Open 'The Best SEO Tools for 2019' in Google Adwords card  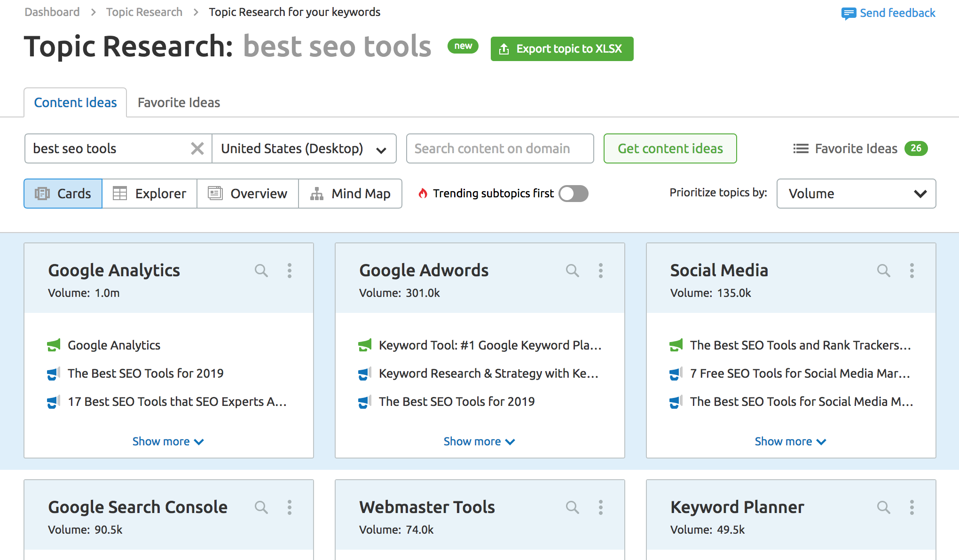(x=457, y=402)
